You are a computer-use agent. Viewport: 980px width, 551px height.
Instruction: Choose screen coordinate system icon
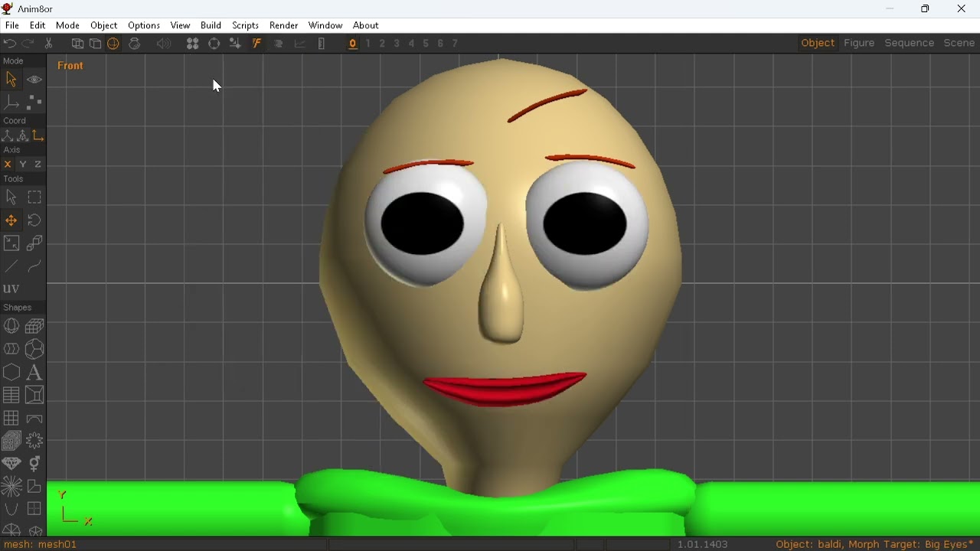(x=38, y=135)
